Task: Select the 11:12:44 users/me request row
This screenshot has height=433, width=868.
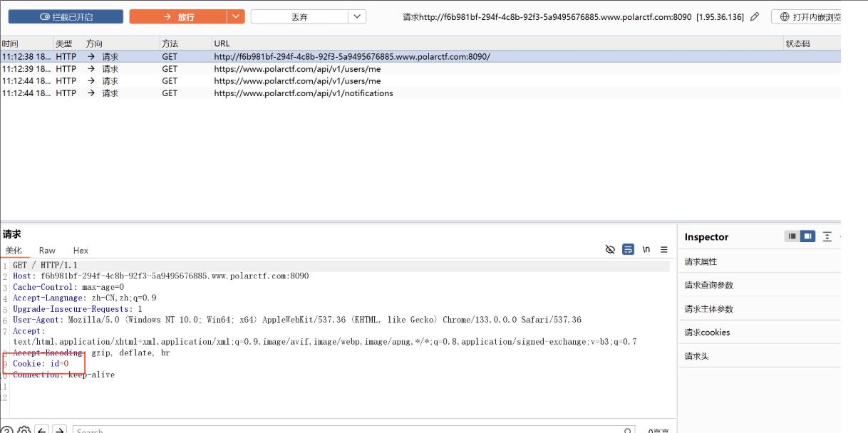Action: pos(420,81)
